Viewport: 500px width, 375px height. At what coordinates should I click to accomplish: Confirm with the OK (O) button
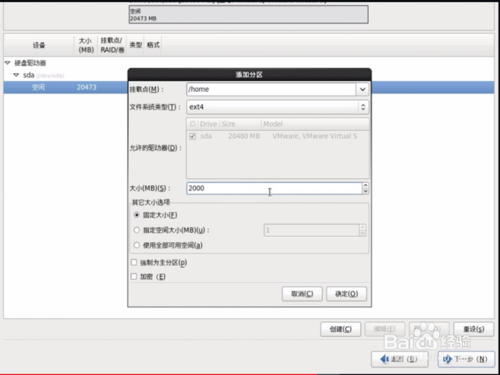tap(347, 294)
